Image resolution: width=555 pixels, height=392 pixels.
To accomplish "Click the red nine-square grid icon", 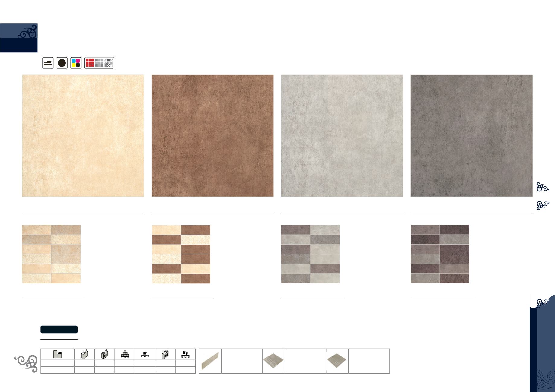I will (90, 63).
